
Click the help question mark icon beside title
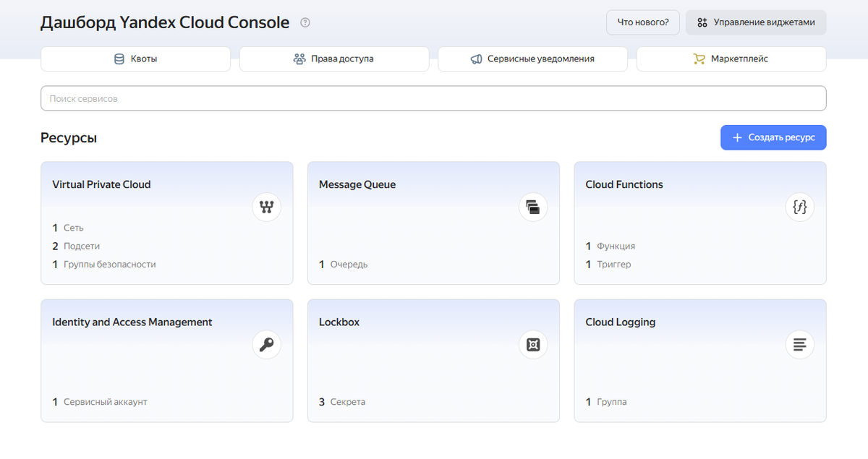coord(305,22)
